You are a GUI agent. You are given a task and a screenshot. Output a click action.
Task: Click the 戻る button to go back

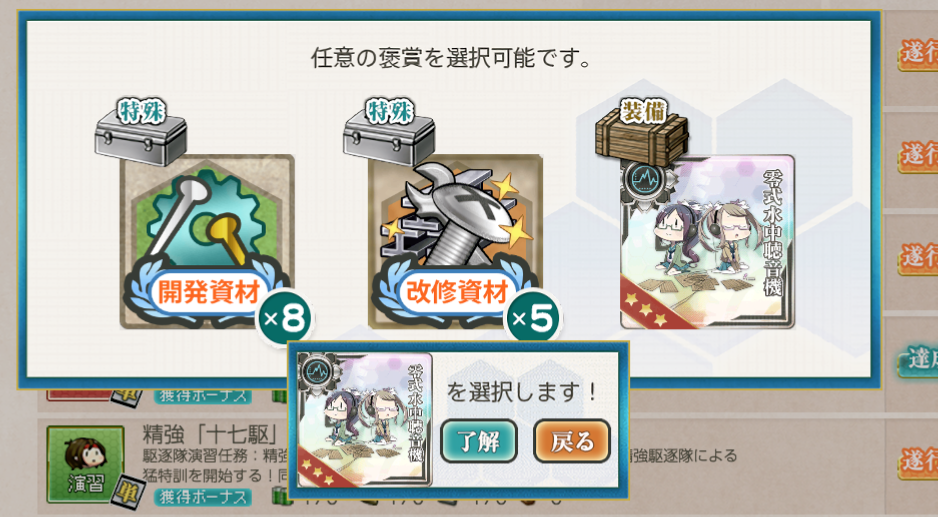click(572, 442)
